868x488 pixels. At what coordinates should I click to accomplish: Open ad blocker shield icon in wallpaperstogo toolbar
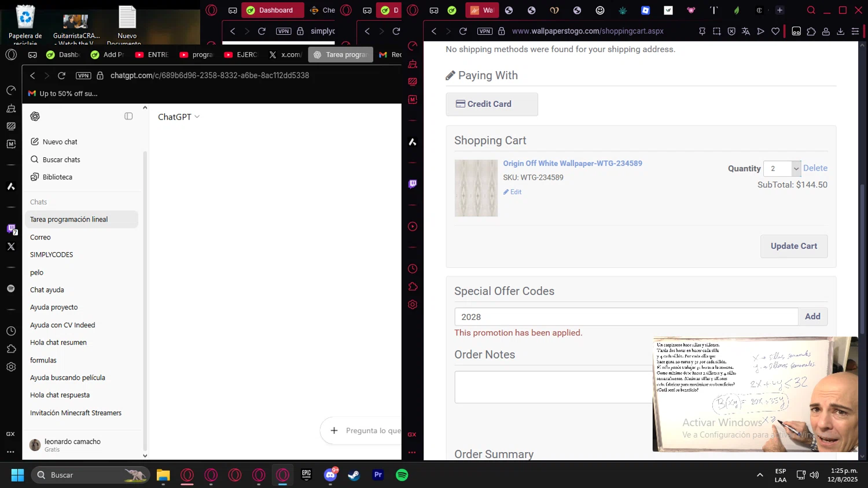(731, 31)
